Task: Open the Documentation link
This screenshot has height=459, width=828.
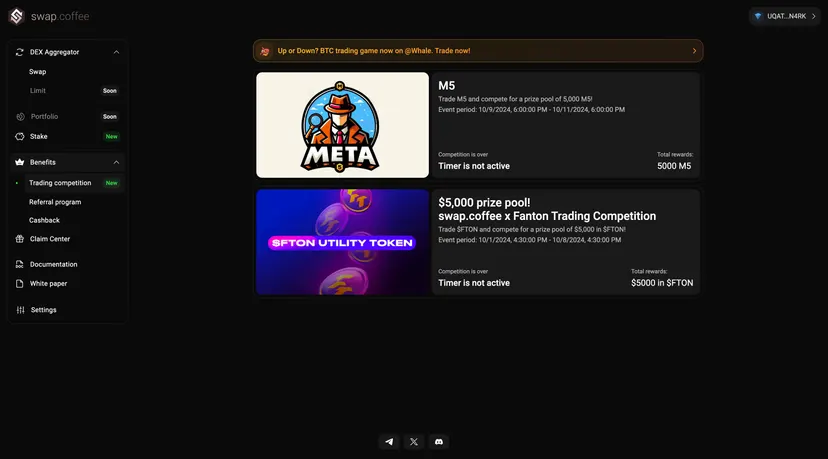Action: tap(53, 264)
